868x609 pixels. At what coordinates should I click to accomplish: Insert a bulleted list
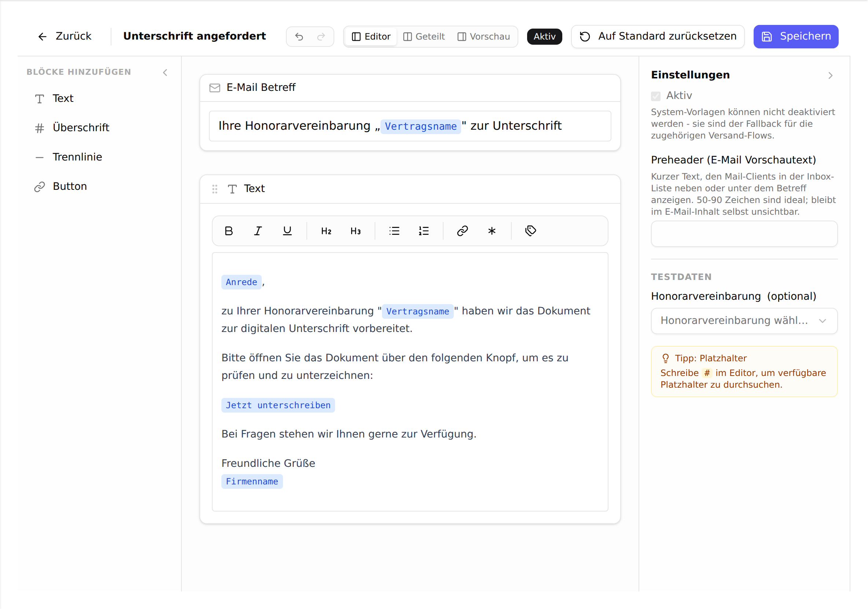click(x=394, y=231)
